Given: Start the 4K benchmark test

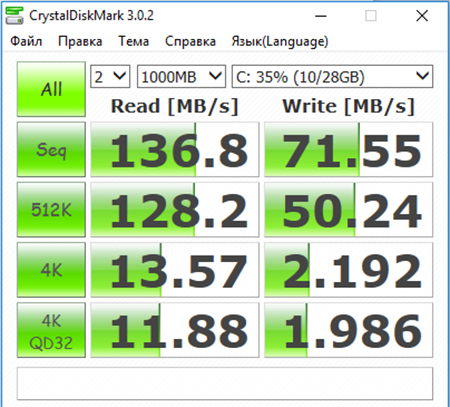Looking at the screenshot, I should click(51, 270).
